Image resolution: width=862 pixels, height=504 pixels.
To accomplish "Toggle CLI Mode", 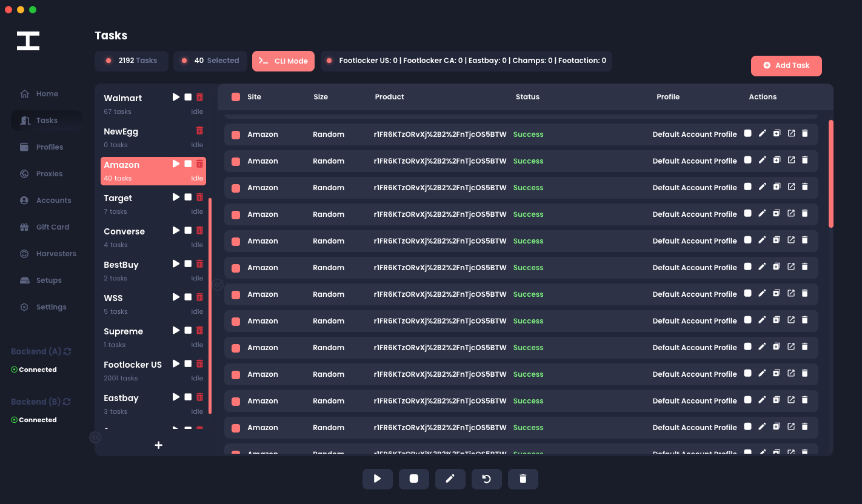I will click(x=283, y=61).
